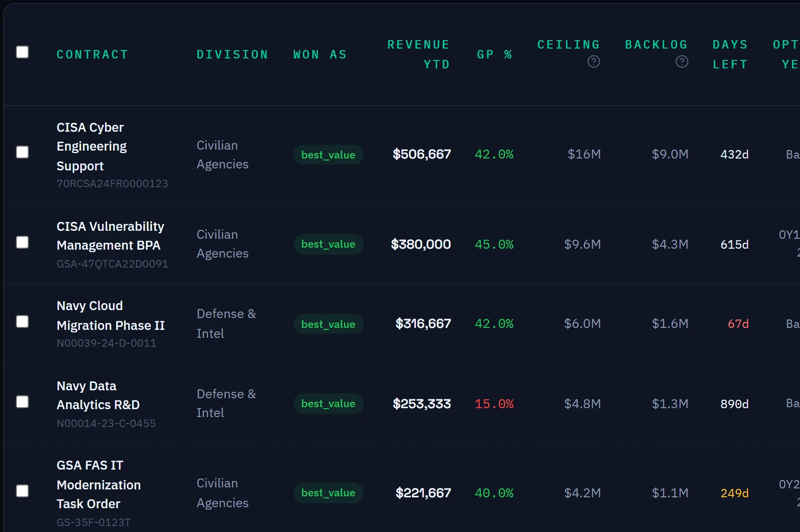
Task: Click the red 15.0% GP value
Action: [x=494, y=404]
